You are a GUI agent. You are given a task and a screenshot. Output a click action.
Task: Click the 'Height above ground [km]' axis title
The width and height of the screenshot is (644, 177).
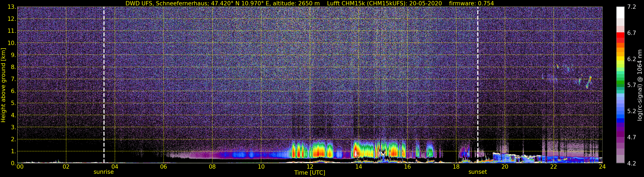tap(3, 85)
